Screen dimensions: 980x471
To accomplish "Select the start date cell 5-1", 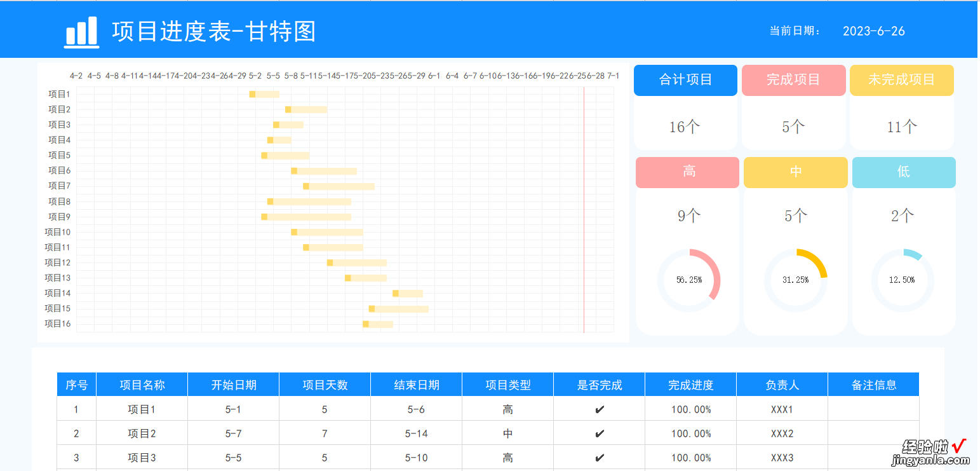I will (x=234, y=409).
